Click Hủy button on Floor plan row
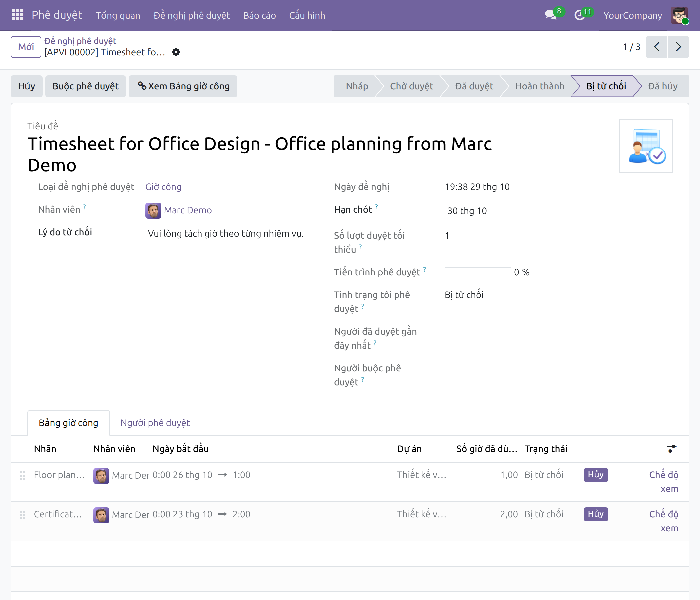This screenshot has width=700, height=600. tap(596, 474)
